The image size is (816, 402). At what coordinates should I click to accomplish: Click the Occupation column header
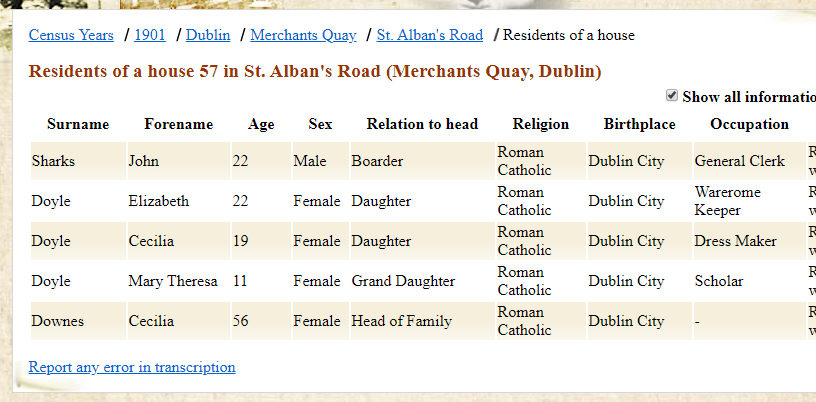pos(749,124)
